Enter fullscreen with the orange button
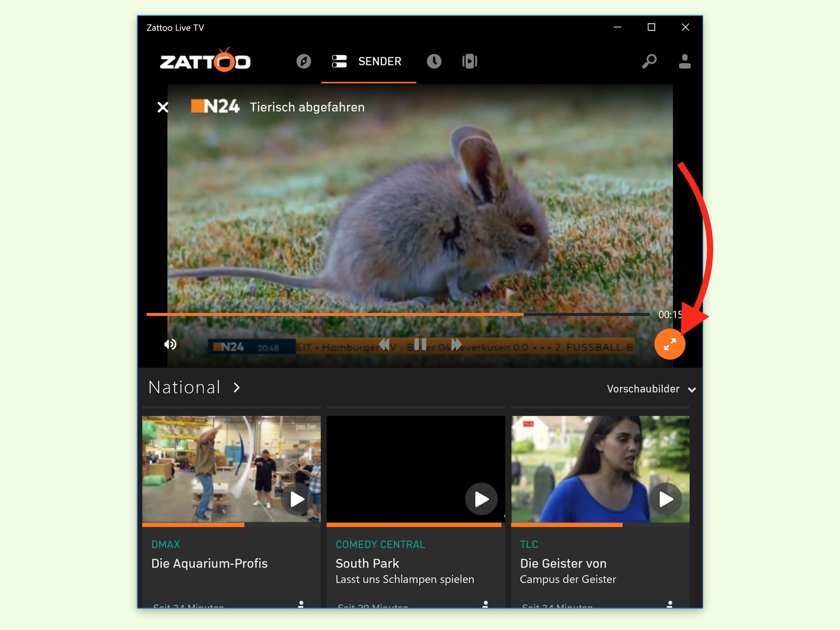 click(670, 344)
